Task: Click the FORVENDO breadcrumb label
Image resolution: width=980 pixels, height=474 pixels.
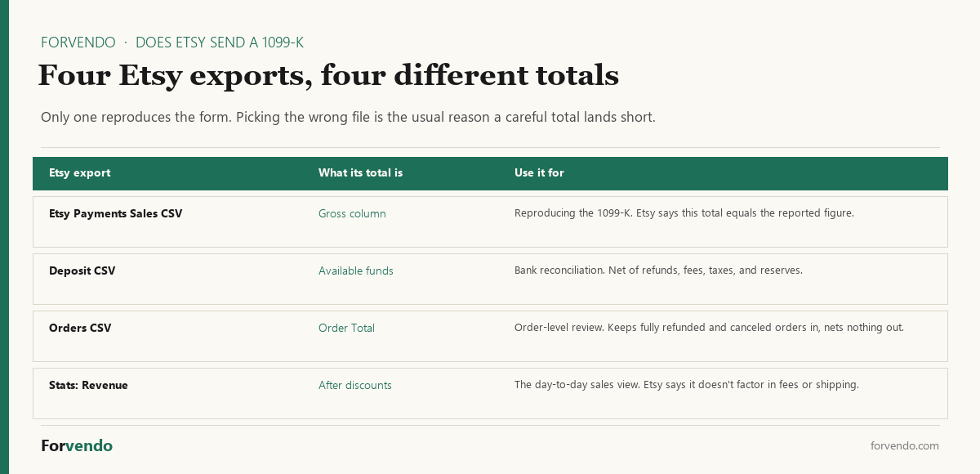Action: pyautogui.click(x=78, y=42)
